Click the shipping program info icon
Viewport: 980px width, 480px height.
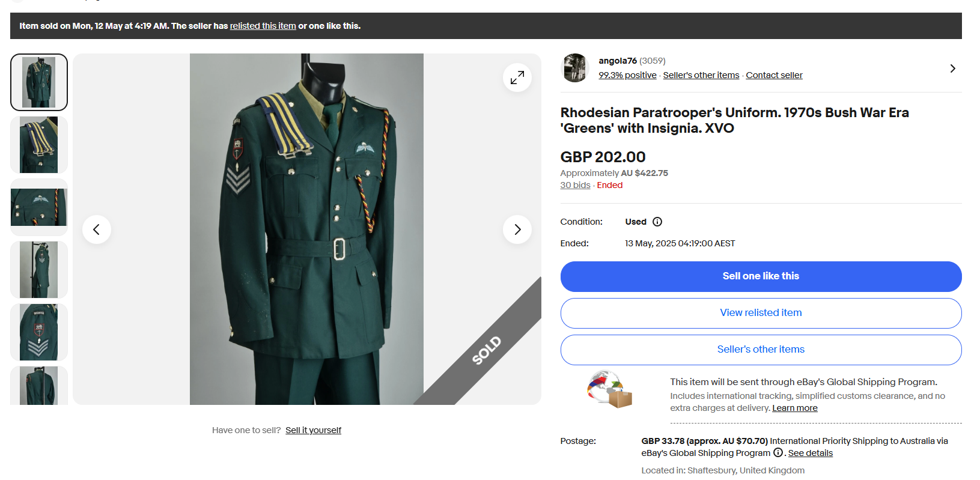point(778,453)
